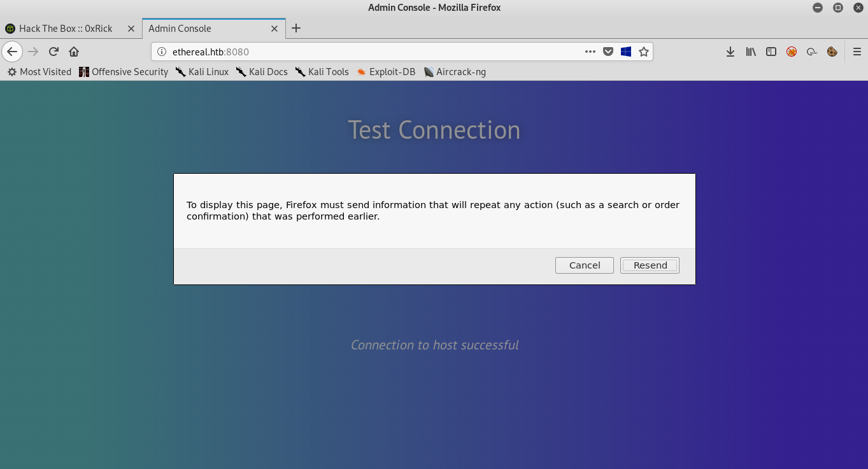This screenshot has height=469, width=868.
Task: Close the Admin Console tab
Action: (274, 29)
